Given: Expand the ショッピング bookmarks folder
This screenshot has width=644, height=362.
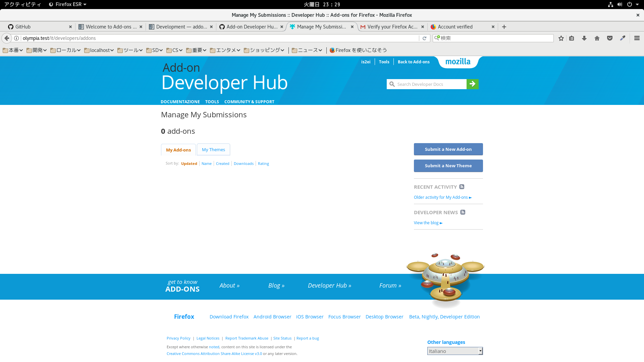Looking at the screenshot, I should (264, 50).
